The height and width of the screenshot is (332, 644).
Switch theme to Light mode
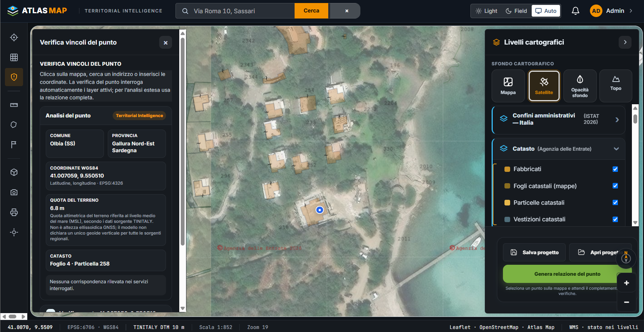[487, 11]
